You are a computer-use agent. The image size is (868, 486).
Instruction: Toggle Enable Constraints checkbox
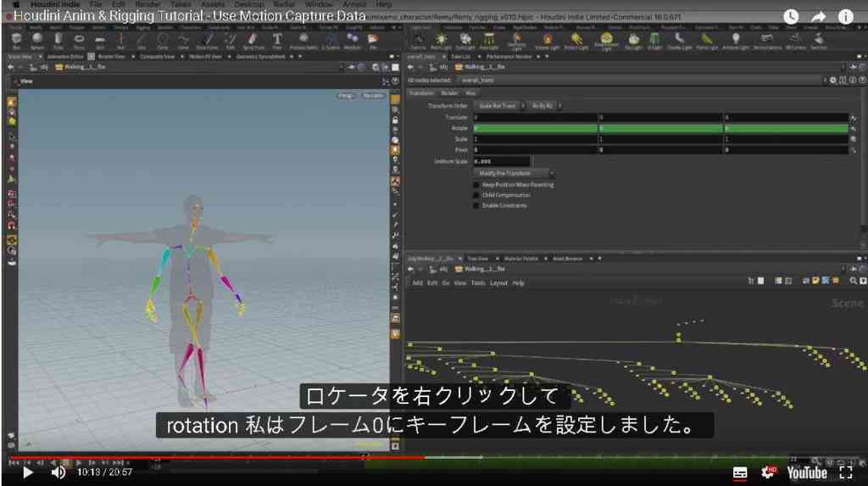(x=476, y=205)
